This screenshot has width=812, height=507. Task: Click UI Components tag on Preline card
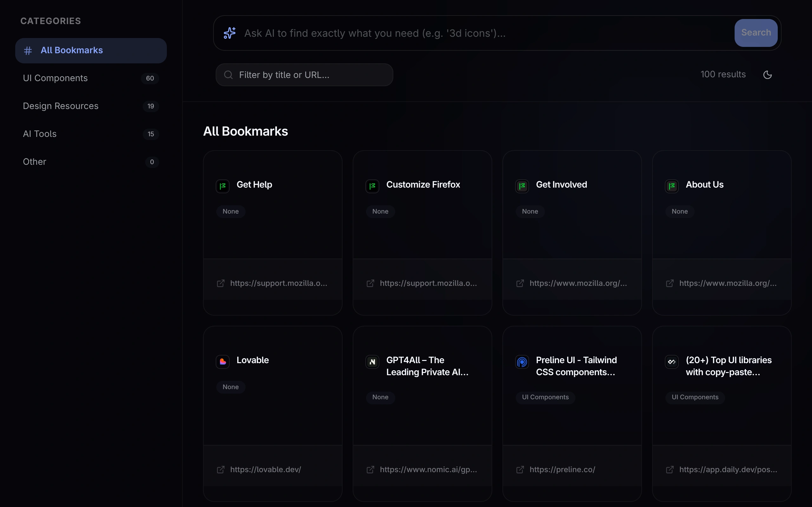(545, 397)
